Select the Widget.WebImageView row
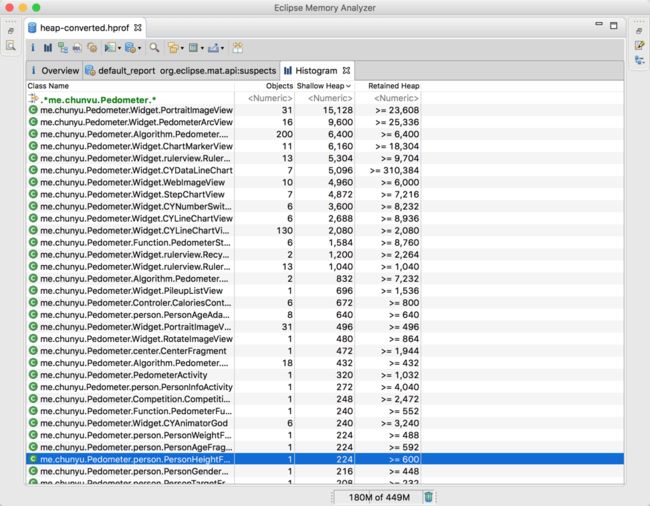This screenshot has height=506, width=650. tap(325, 182)
